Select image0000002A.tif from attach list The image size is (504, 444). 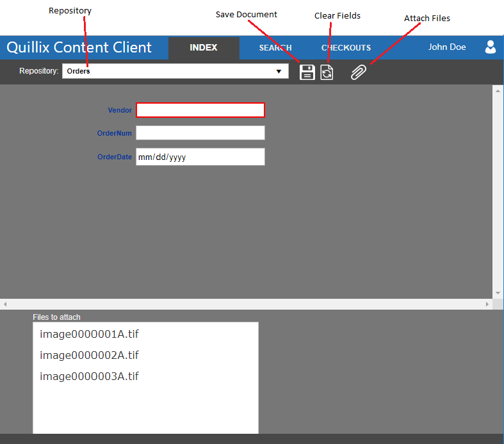(89, 355)
